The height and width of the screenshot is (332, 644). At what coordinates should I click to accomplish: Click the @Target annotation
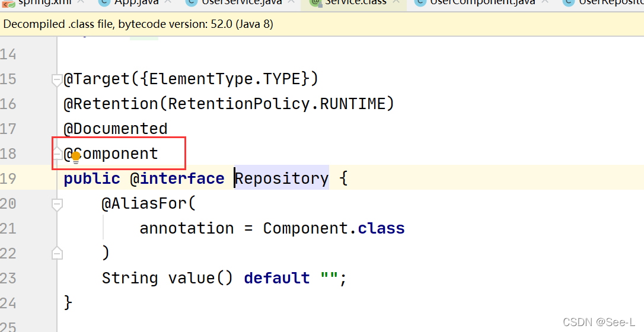(97, 79)
